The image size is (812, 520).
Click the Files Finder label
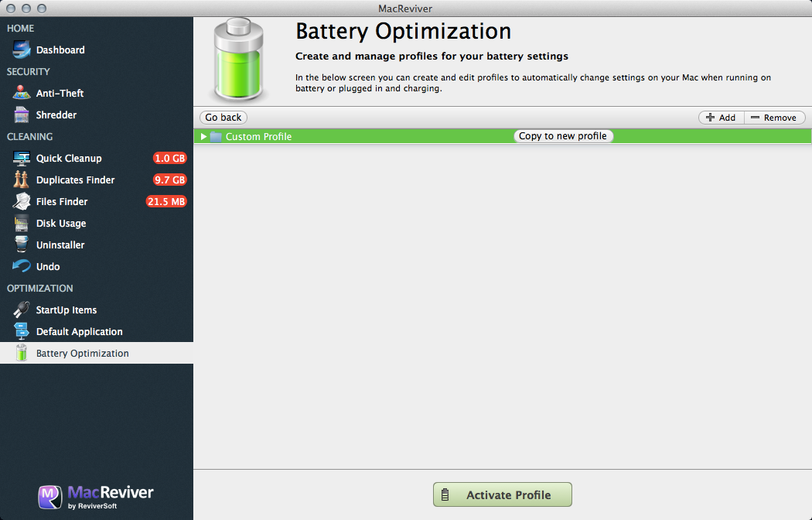62,201
